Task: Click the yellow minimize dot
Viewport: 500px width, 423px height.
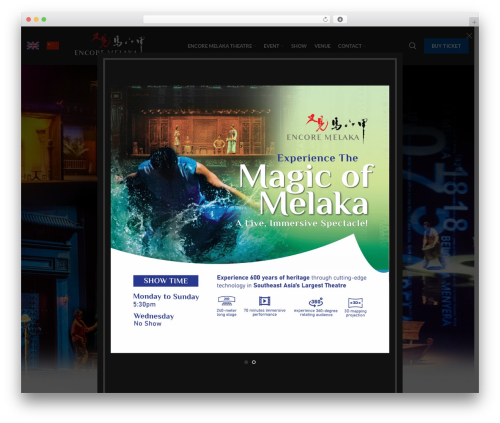Action: [x=36, y=20]
